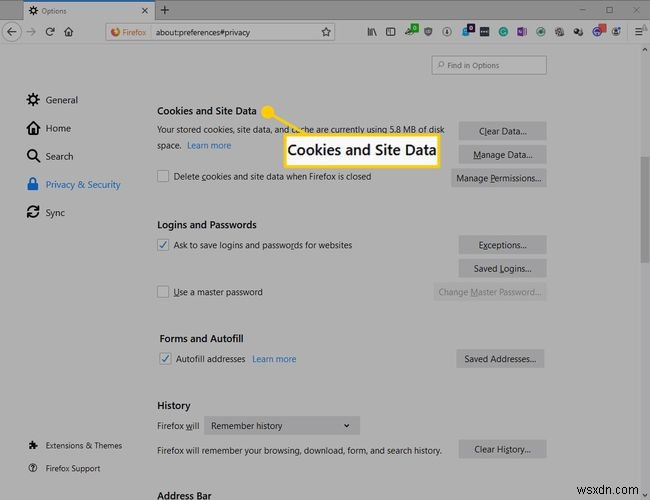Open the Home page via toolbar house icon
The width and height of the screenshot is (650, 500).
(69, 32)
